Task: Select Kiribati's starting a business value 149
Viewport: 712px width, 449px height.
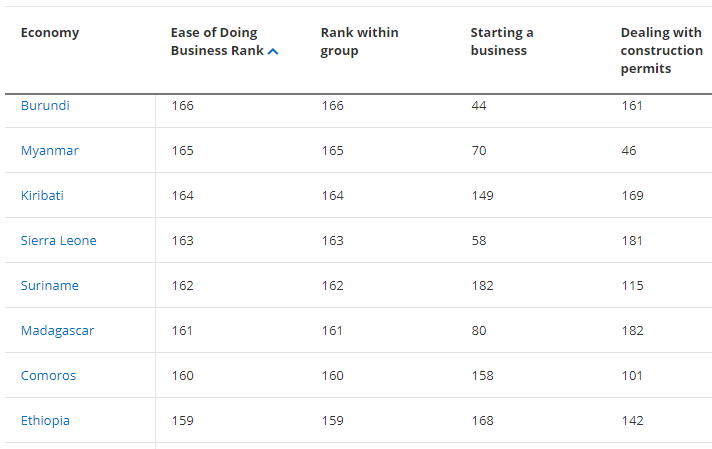Action: pos(482,195)
